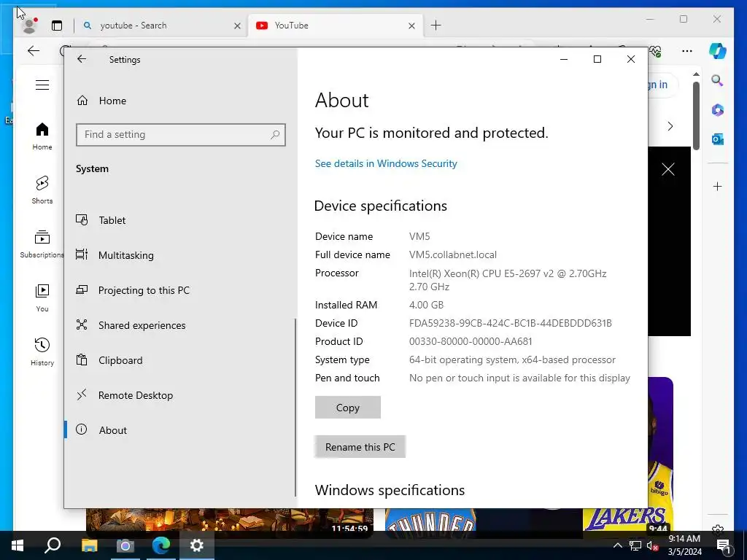Click the Settings sidebar scrollbar
The image size is (747, 560).
[x=295, y=407]
